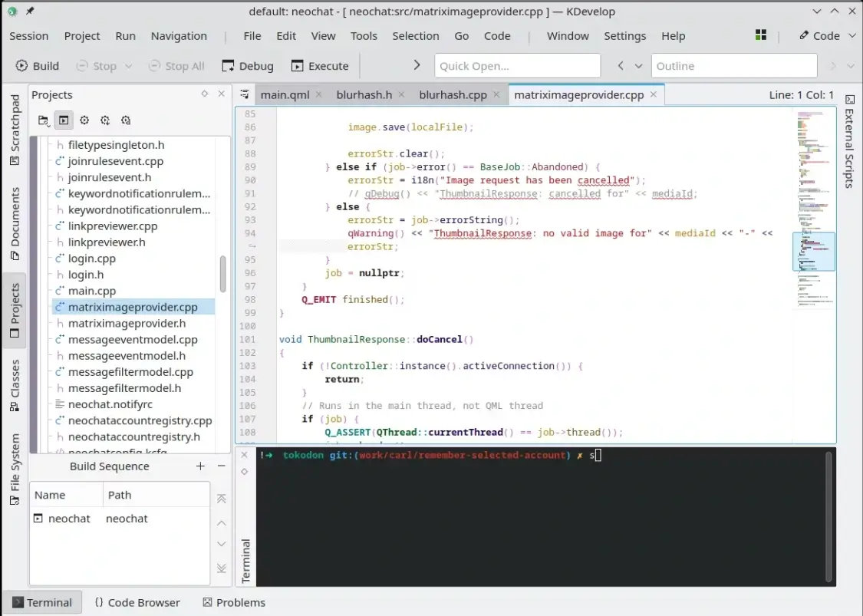Open the Code Browser bottom tab

[x=137, y=602]
